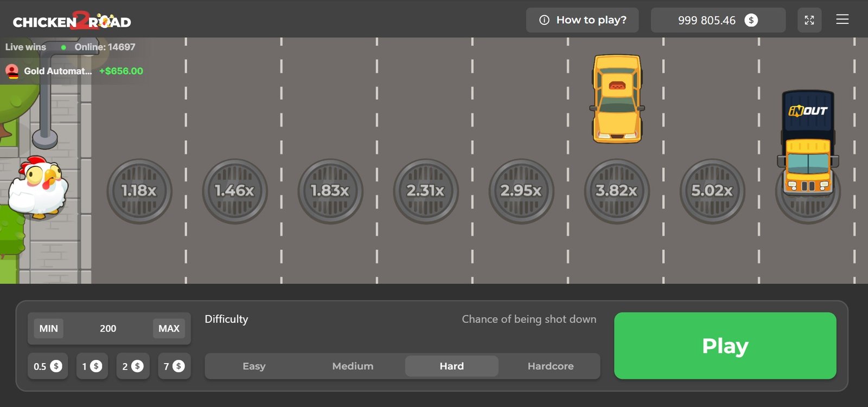
Task: Open the hamburger menu
Action: click(842, 20)
